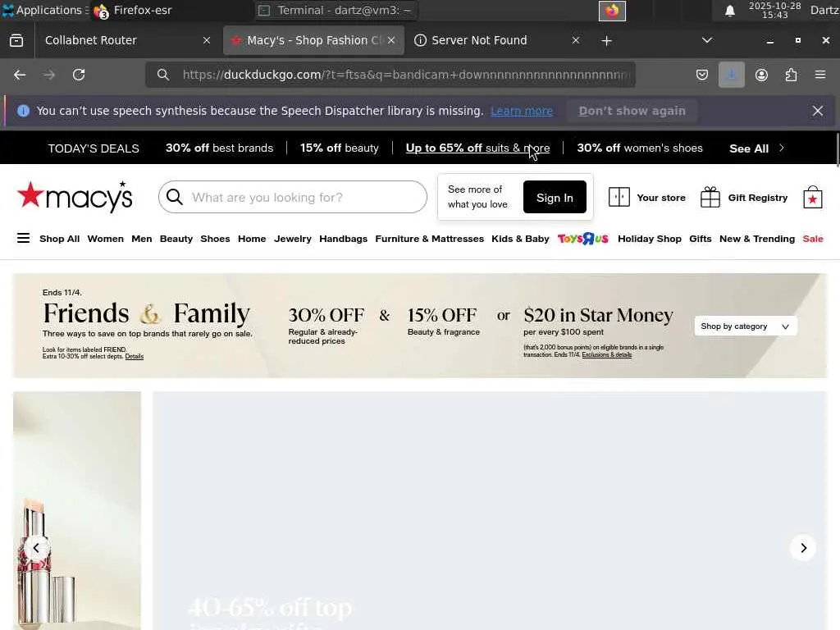
Task: Switch to the Terminal taskbar window
Action: [x=336, y=10]
